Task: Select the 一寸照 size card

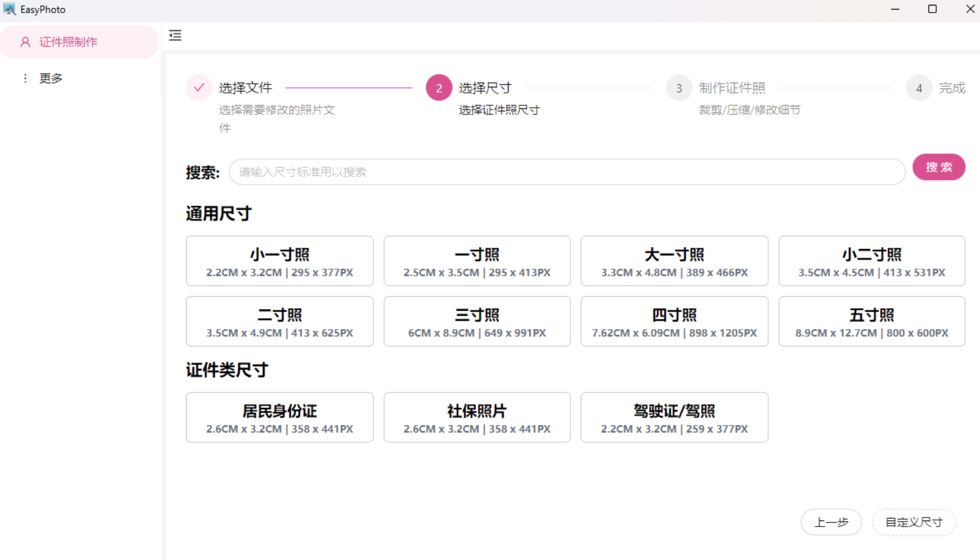Action: (477, 261)
